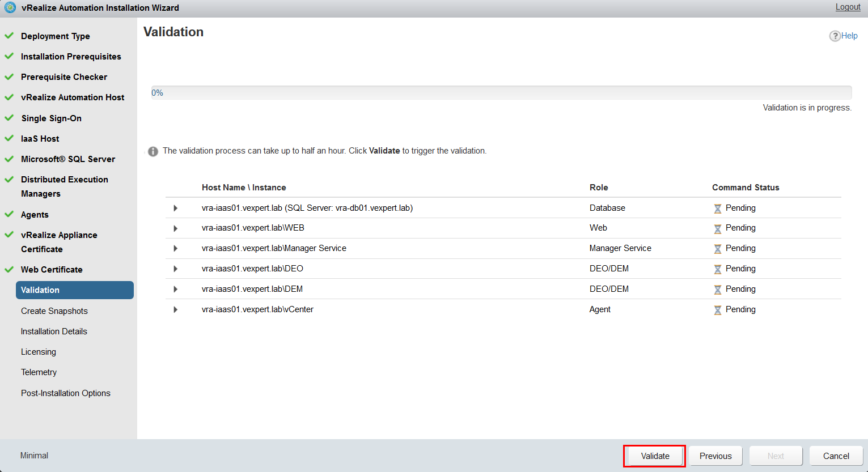Expand the SQL Server database row
This screenshot has height=472, width=868.
pos(176,209)
